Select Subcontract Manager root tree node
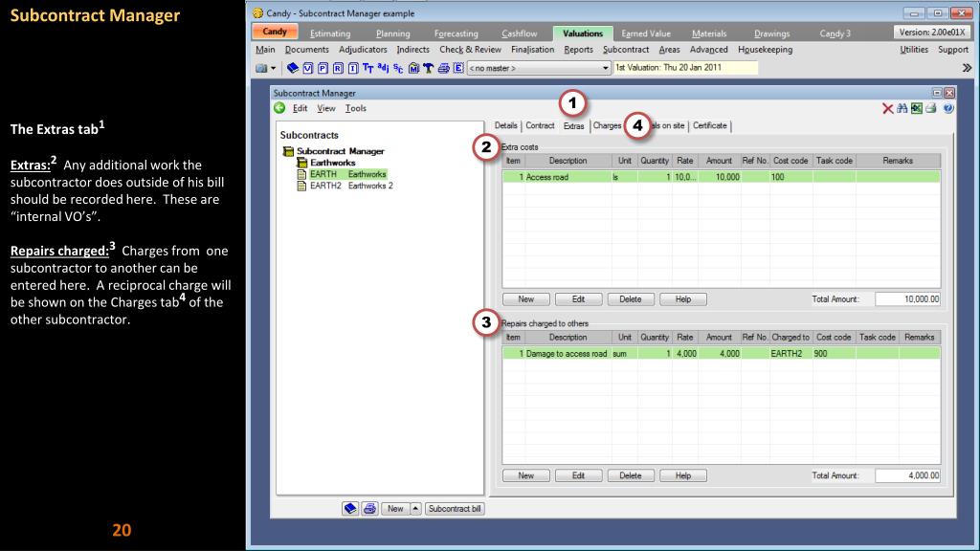Viewport: 980px width, 551px height. click(340, 151)
